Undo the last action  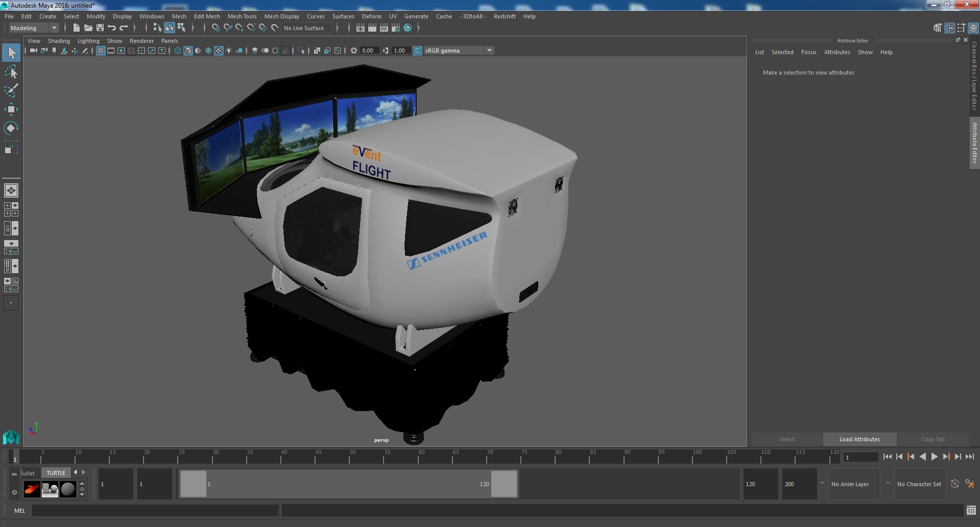click(x=112, y=28)
